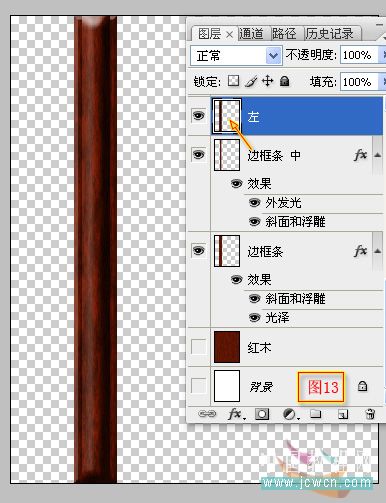Select the layer named 红木
Viewport: 386px width, 503px height.
pos(259,348)
